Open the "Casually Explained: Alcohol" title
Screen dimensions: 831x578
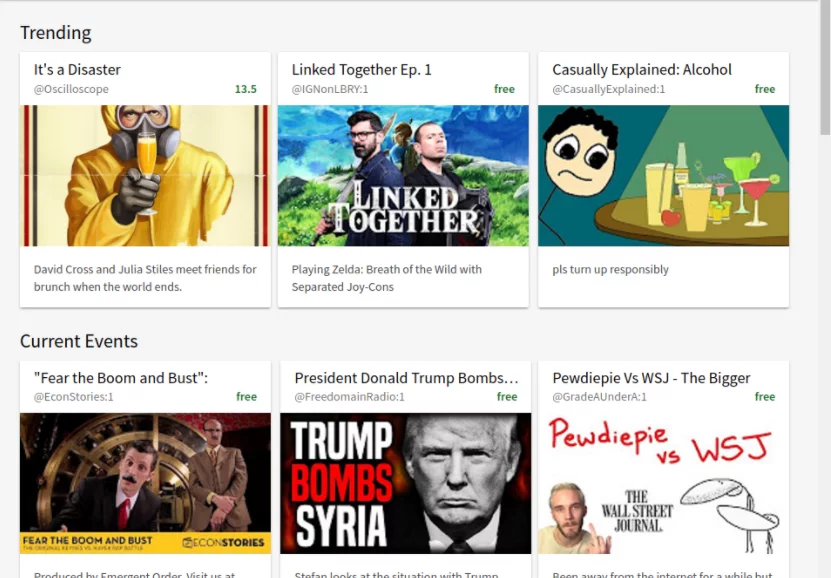pos(642,70)
